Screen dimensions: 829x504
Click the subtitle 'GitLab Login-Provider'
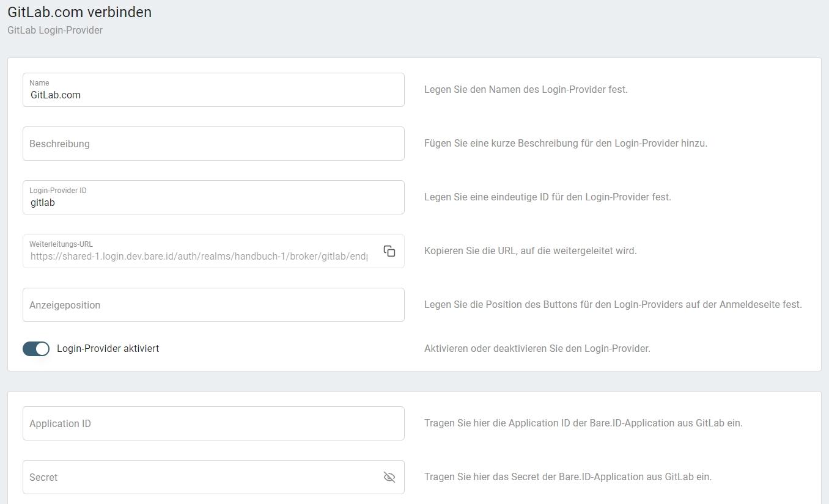(x=55, y=31)
